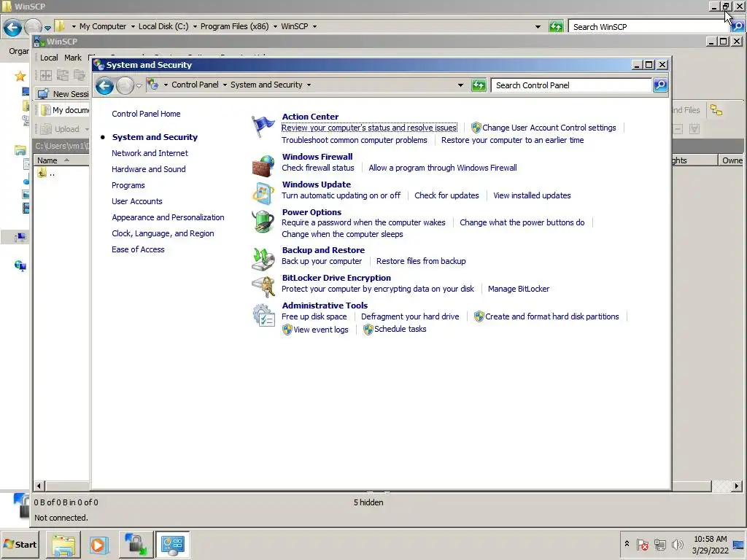The image size is (747, 560).
Task: Click the Control Panel refresh button
Action: pos(479,85)
